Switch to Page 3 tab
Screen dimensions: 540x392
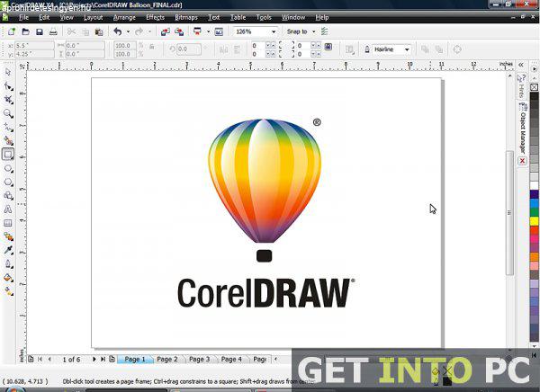click(x=200, y=360)
